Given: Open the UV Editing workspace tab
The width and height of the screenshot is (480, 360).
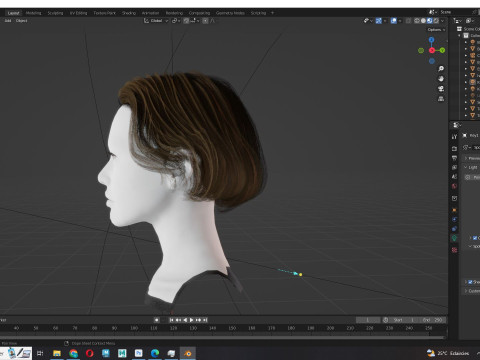Looking at the screenshot, I should [78, 13].
